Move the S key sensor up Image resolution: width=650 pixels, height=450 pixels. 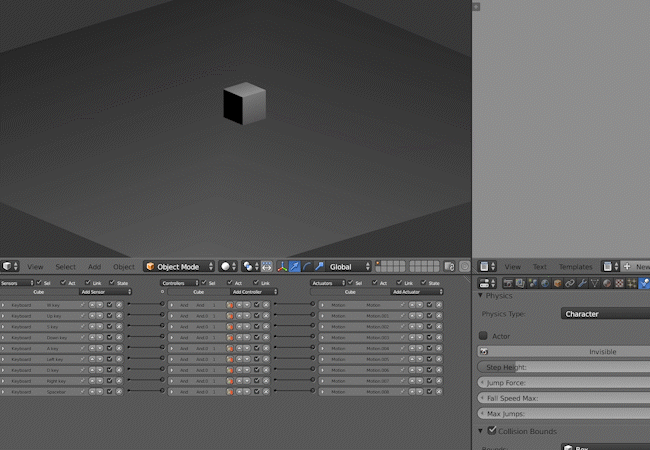point(92,327)
